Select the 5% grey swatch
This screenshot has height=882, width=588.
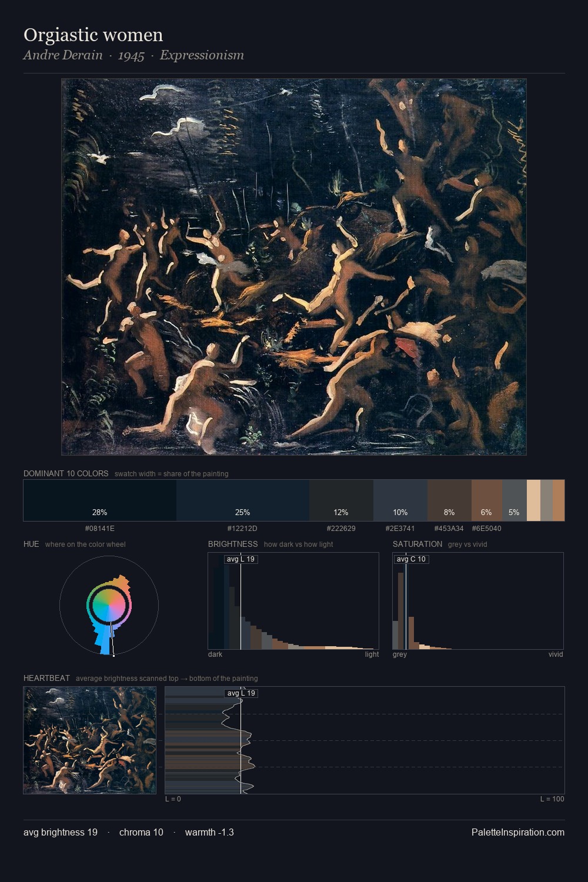pos(514,500)
